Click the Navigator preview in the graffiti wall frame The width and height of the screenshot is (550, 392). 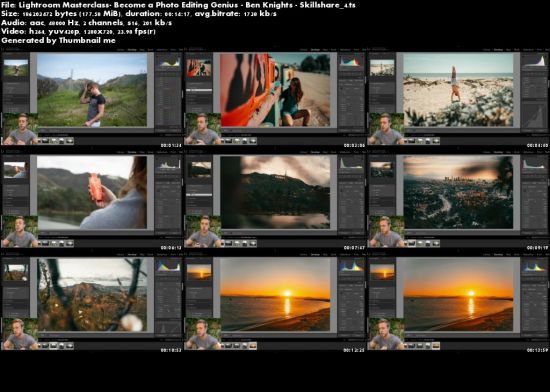click(199, 68)
